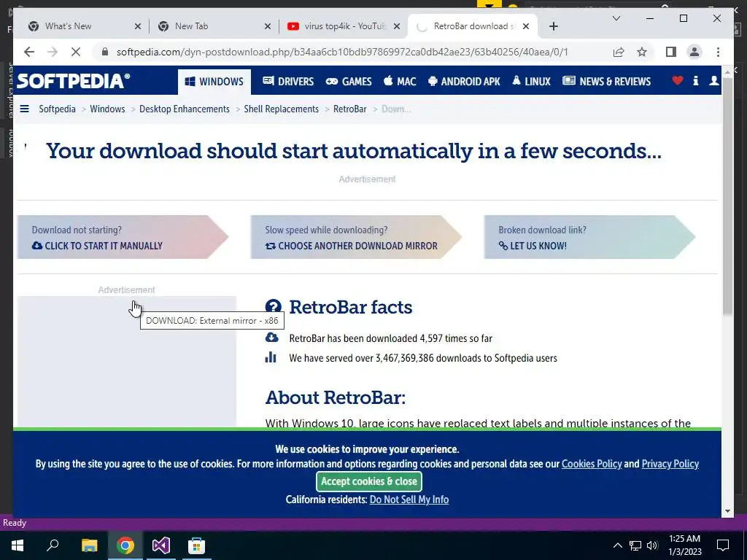Open Do Not Sell My Info link
The width and height of the screenshot is (747, 560).
pyautogui.click(x=409, y=499)
